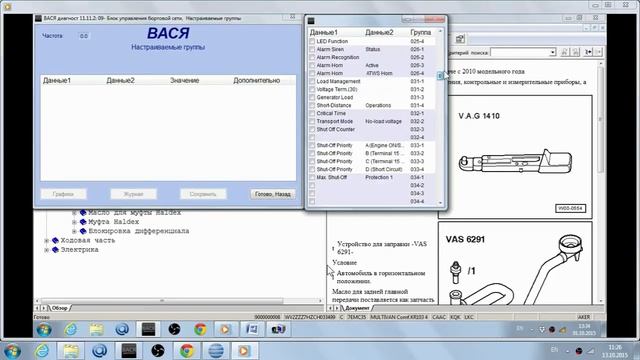The image size is (640, 360).
Task: Expand the 'Электрика' tree branch
Action: tap(47, 250)
